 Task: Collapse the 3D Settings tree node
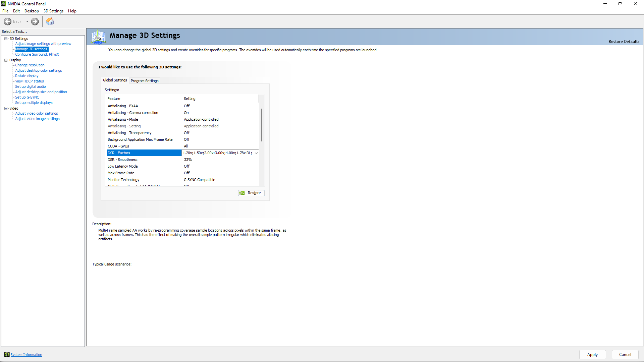(6, 39)
